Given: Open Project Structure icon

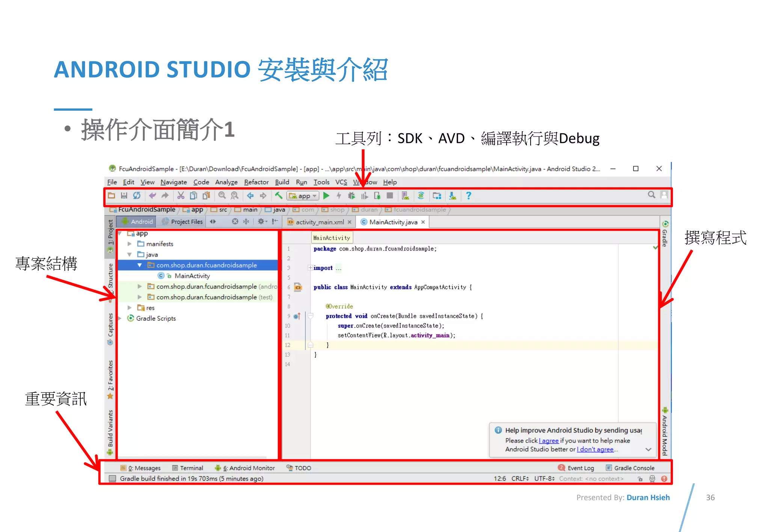Looking at the screenshot, I should pyautogui.click(x=437, y=195).
